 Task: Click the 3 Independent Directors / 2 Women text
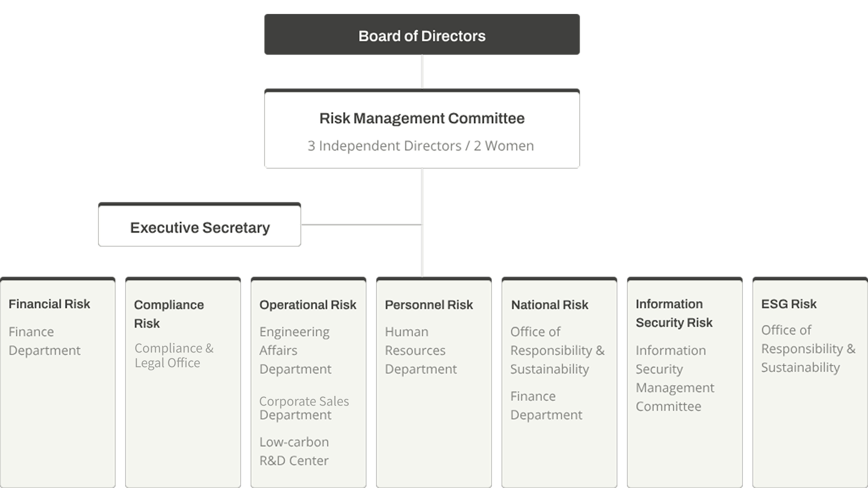click(421, 146)
